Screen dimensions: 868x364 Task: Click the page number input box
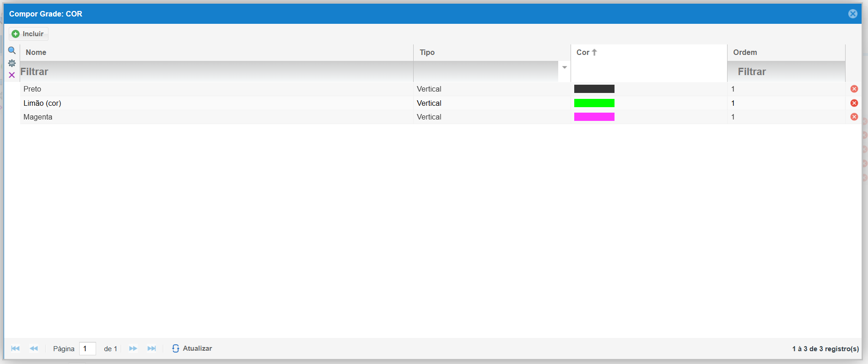coord(87,348)
